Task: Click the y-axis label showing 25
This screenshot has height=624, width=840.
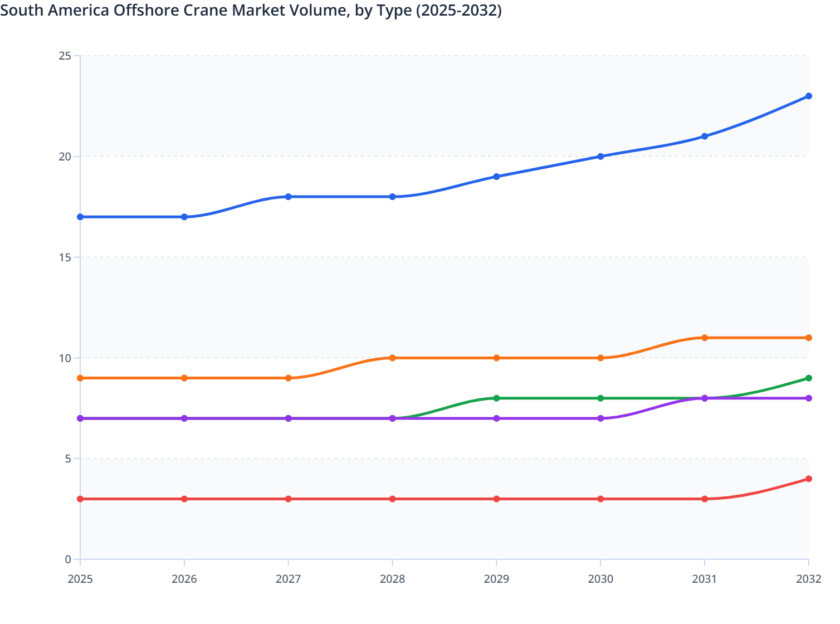Action: (x=66, y=55)
